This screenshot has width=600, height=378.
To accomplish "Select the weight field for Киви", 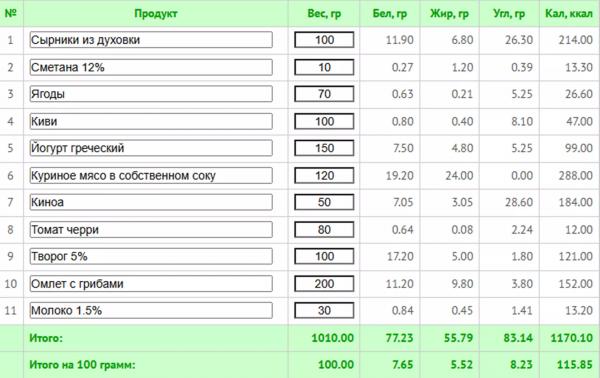I will click(x=324, y=121).
